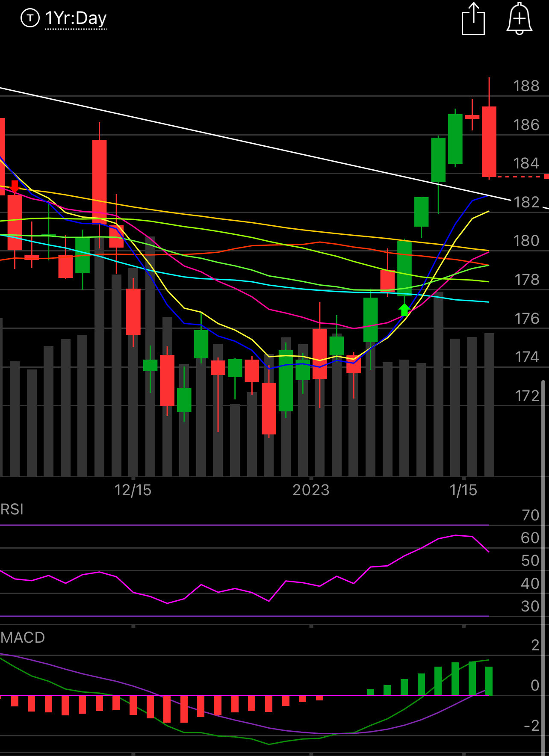
Task: Tap the 172 price axis label
Action: [526, 396]
